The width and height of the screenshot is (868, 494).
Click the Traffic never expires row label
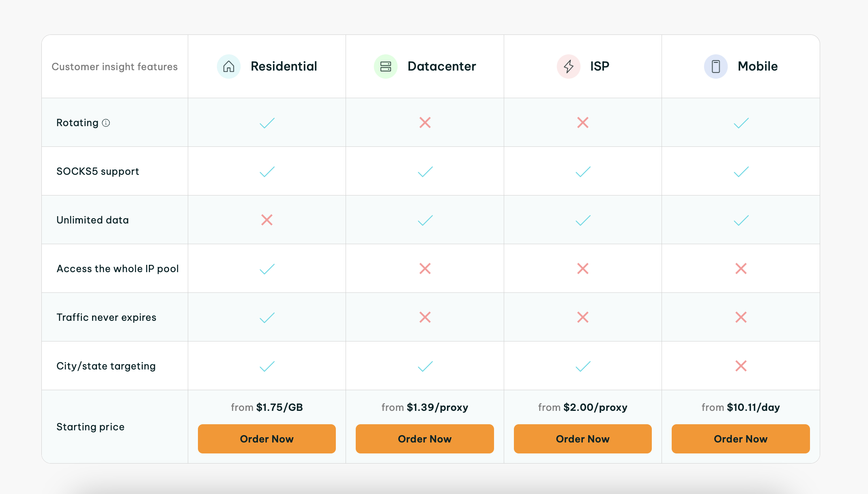pos(106,318)
